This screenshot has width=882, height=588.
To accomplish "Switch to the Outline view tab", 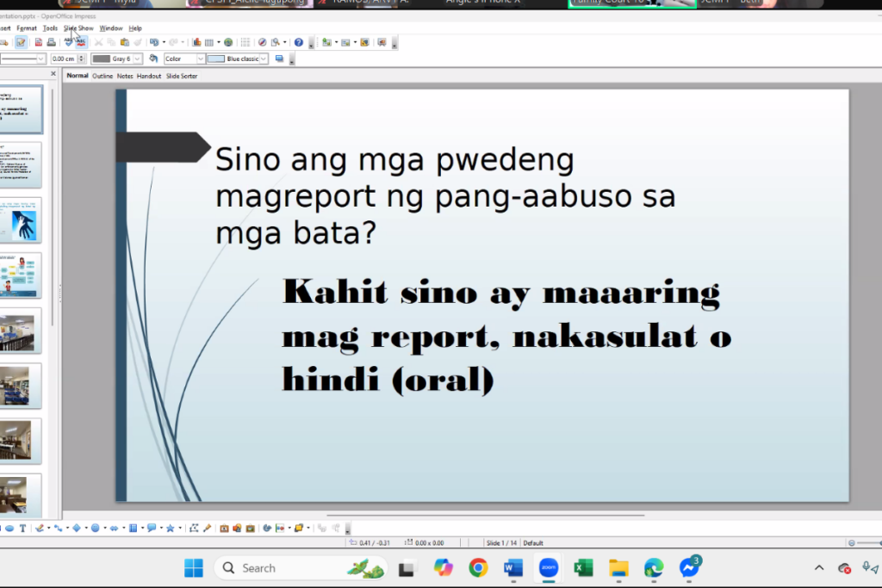I will pos(102,76).
